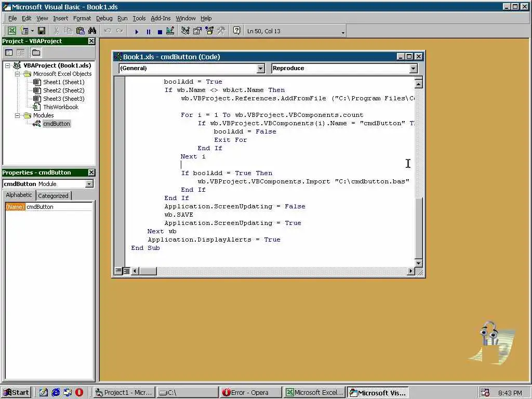Switch to C:\ taskbar button

187,393
